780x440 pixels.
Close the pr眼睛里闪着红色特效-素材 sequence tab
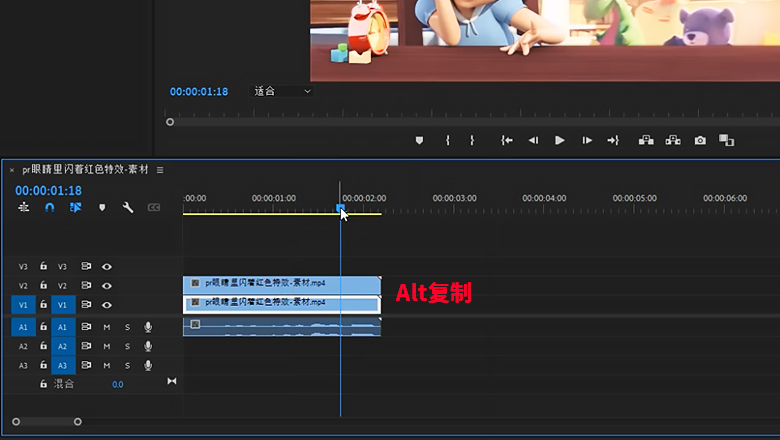[12, 170]
